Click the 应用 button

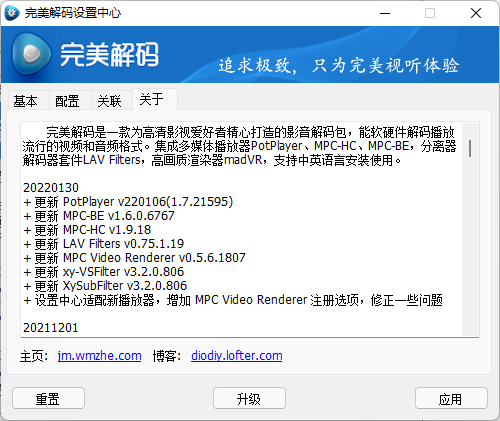point(451,398)
